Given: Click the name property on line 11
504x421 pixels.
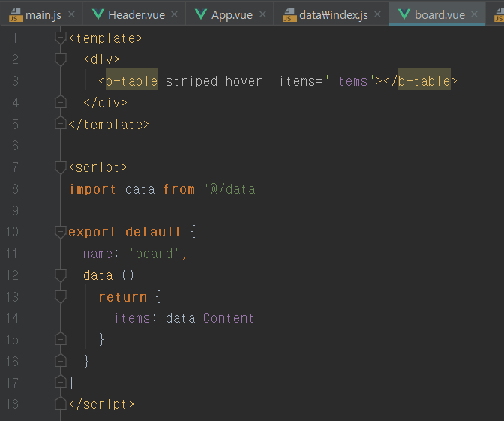Looking at the screenshot, I should click(x=97, y=254).
